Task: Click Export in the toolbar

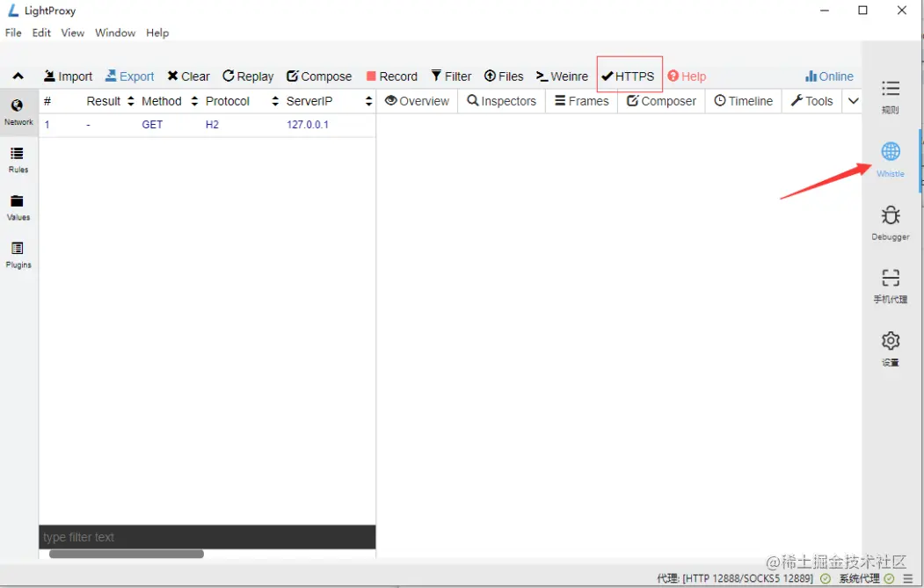Action: (129, 76)
